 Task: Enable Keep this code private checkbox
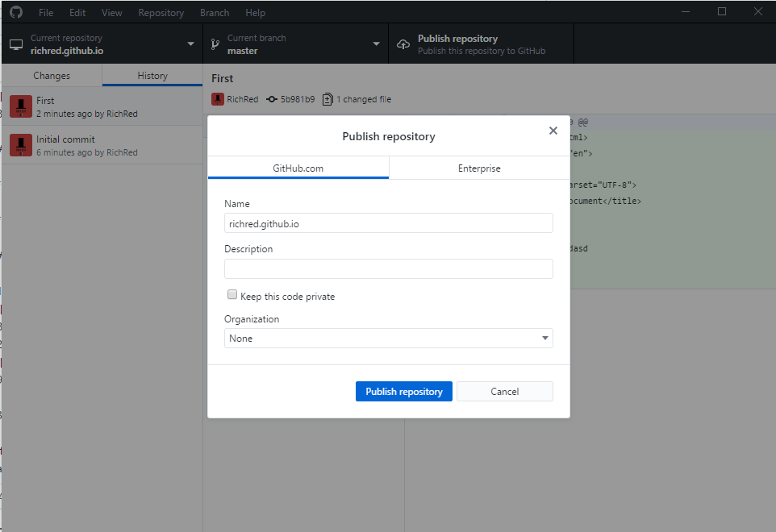[232, 295]
